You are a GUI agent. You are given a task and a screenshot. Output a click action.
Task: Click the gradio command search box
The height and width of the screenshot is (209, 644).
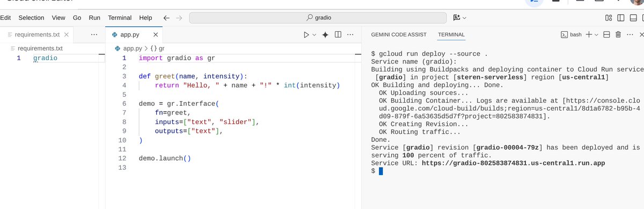tap(318, 18)
